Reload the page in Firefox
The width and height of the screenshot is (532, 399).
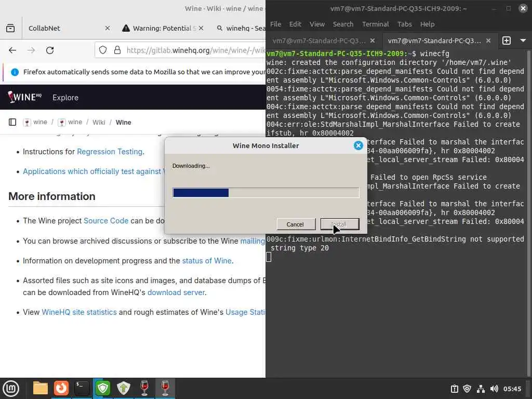pos(50,50)
